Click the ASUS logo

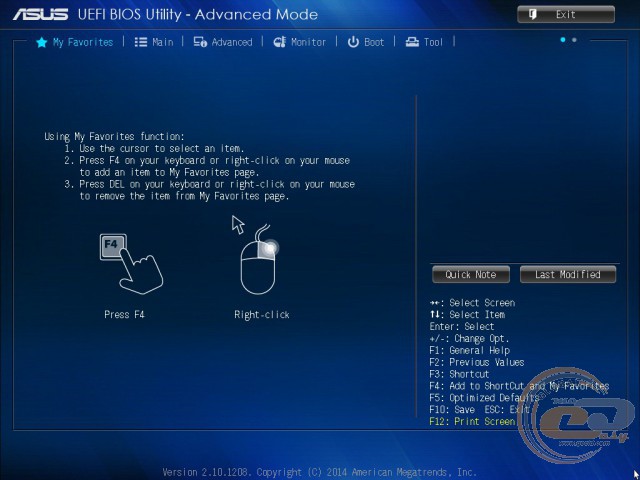40,14
